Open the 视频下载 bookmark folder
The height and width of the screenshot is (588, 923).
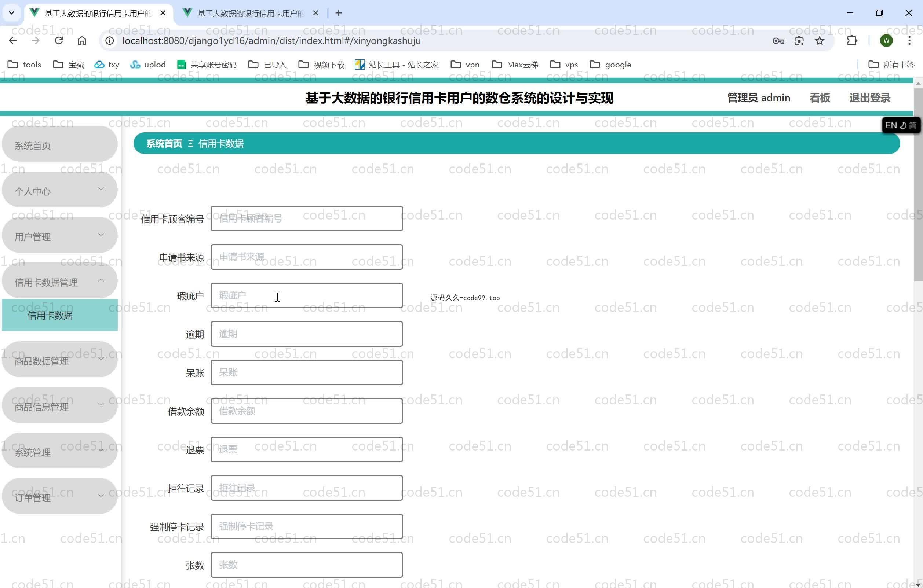[322, 65]
